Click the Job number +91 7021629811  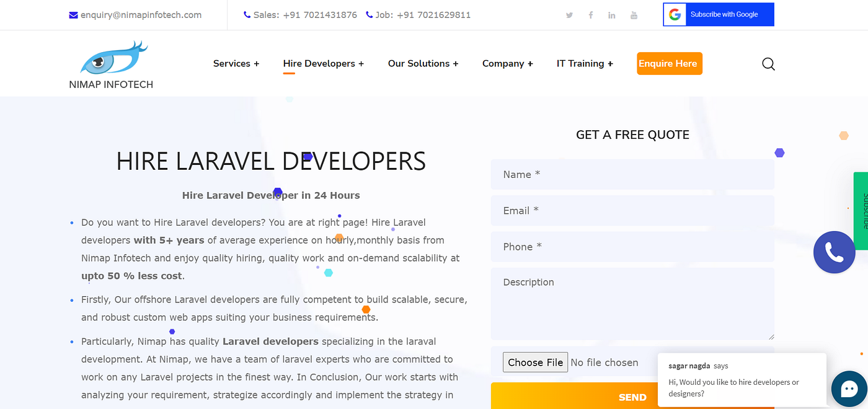point(434,15)
